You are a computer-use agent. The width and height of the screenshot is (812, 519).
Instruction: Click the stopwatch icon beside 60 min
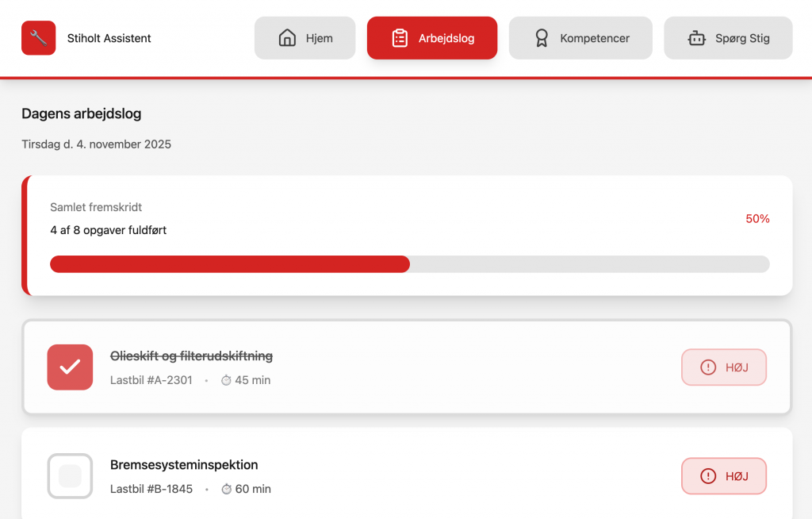(226, 489)
